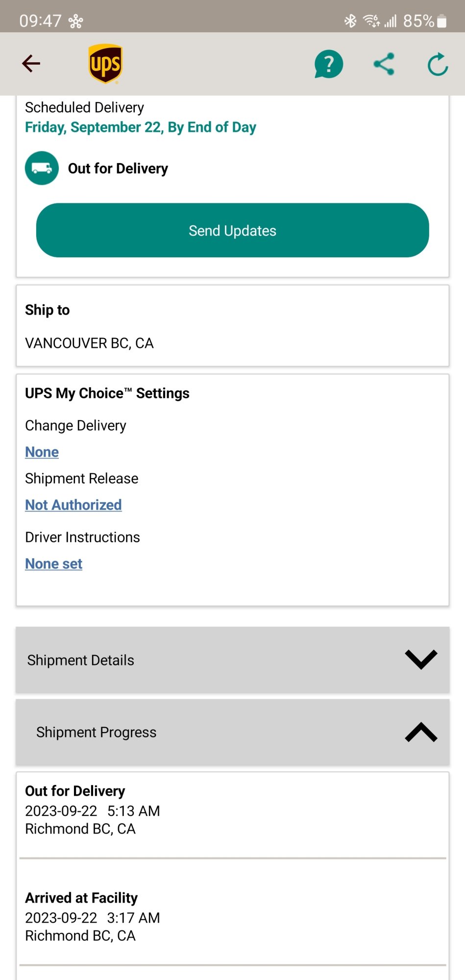Tap the UPS shield logo
The image size is (465, 980).
point(105,64)
